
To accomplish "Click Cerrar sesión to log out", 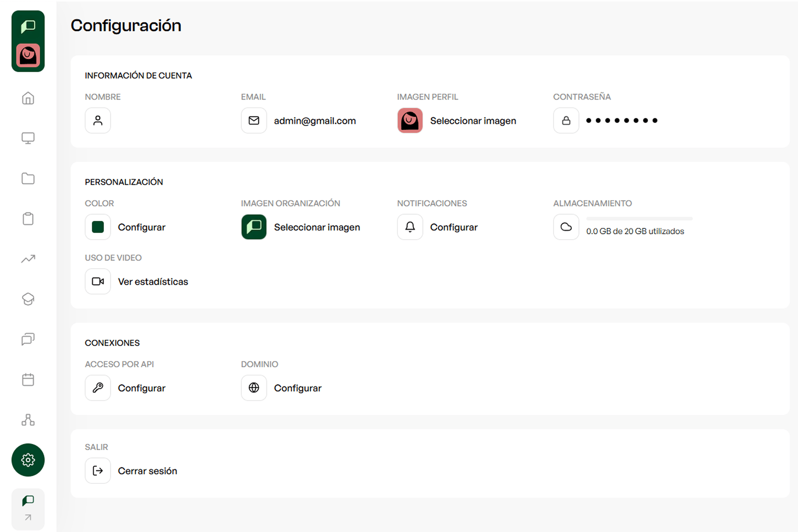I will click(147, 470).
